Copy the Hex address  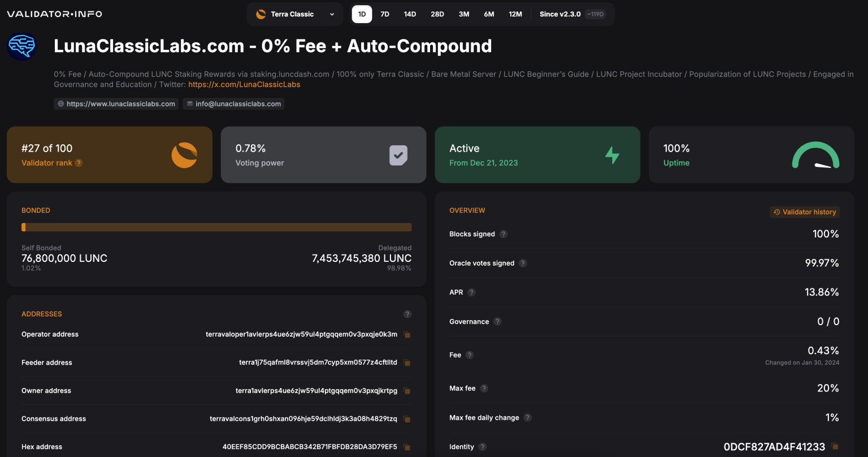(x=407, y=447)
